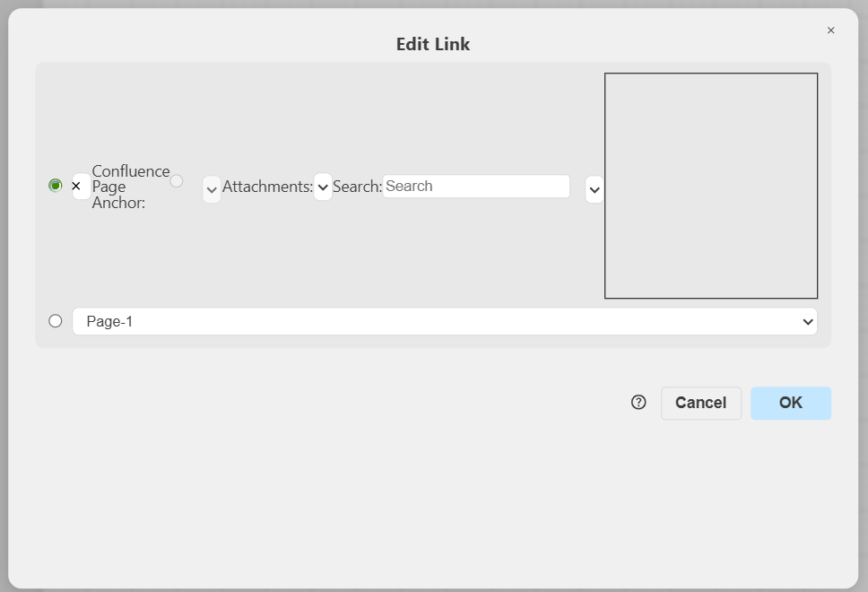Select the first Confluence link radio button
This screenshot has width=868, height=592.
point(55,185)
